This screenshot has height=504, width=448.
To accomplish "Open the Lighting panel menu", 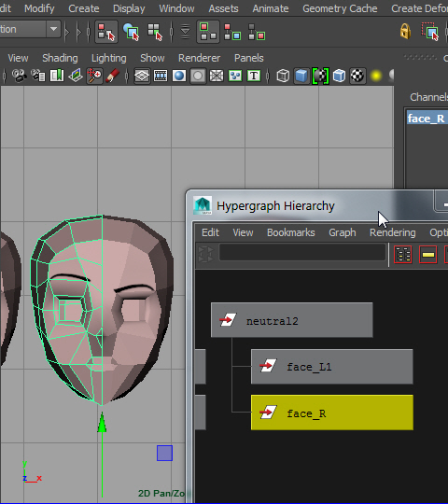I will click(x=109, y=58).
